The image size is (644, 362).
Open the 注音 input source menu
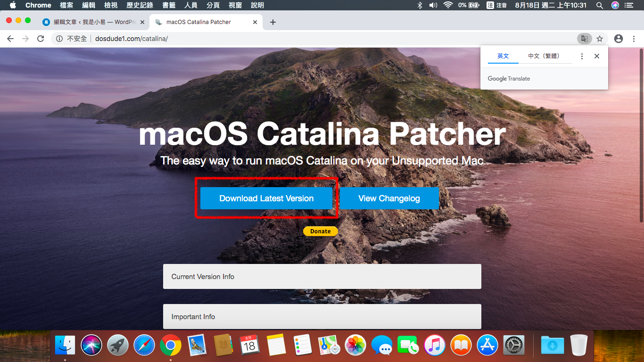point(497,5)
